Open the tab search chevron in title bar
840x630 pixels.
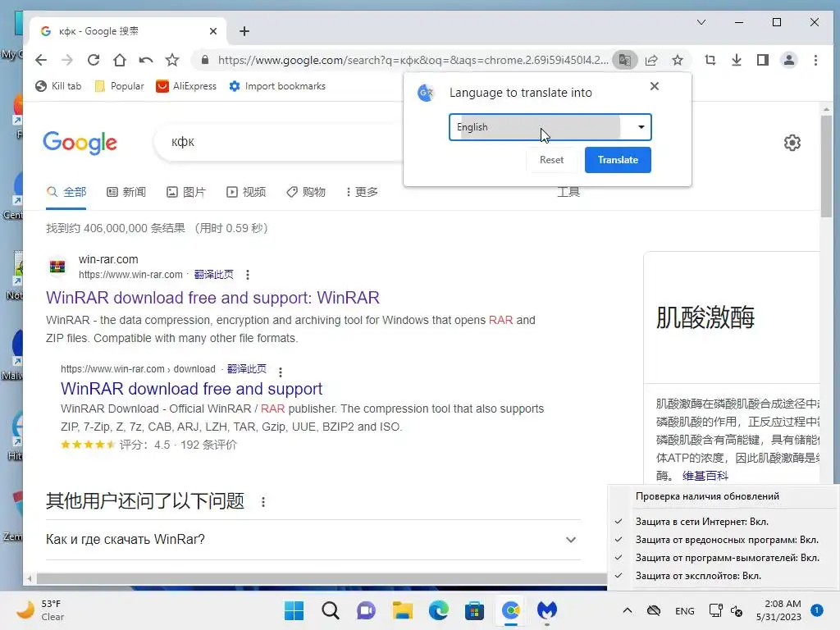(x=701, y=22)
